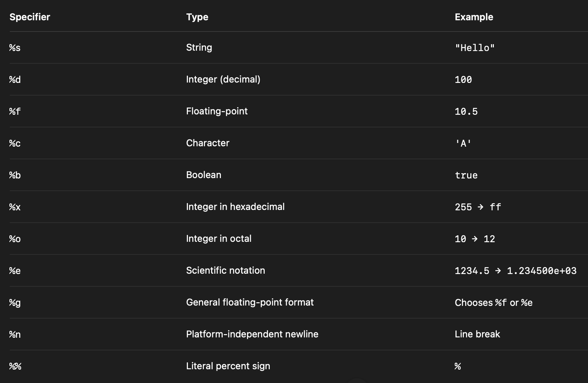Click the %b specifier cell
Image resolution: width=588 pixels, height=383 pixels.
[15, 175]
